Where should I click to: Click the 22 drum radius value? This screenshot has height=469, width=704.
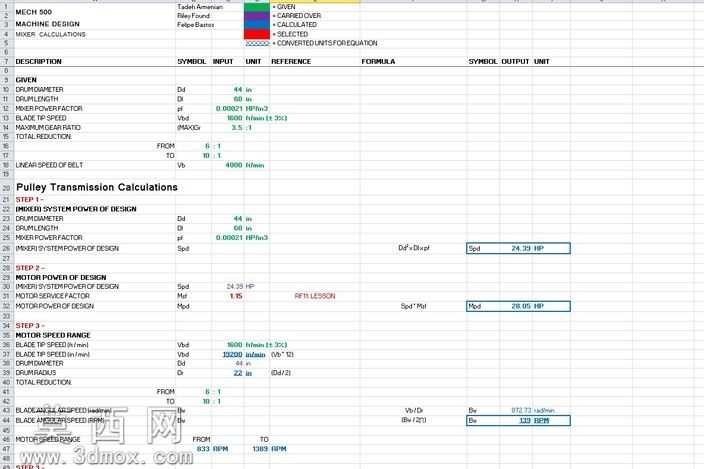click(238, 373)
